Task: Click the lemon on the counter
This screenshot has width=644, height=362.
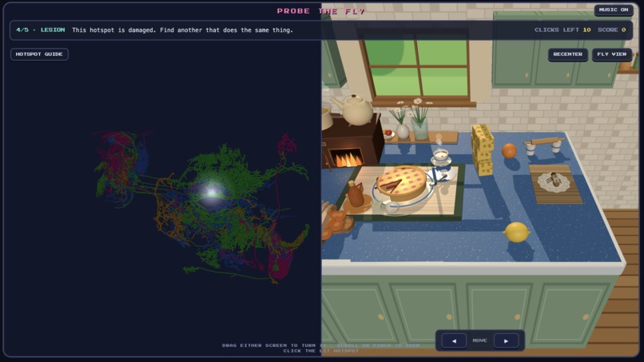Action: [516, 232]
